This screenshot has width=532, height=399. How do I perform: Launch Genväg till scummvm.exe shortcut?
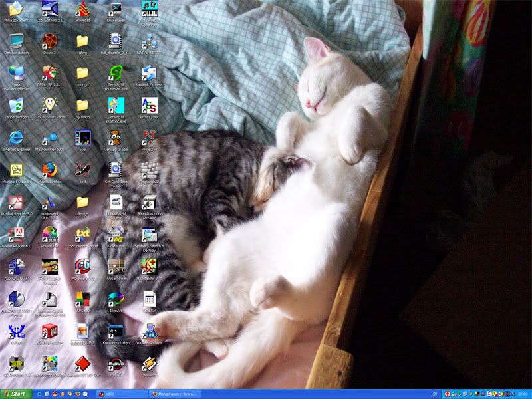pos(116,73)
